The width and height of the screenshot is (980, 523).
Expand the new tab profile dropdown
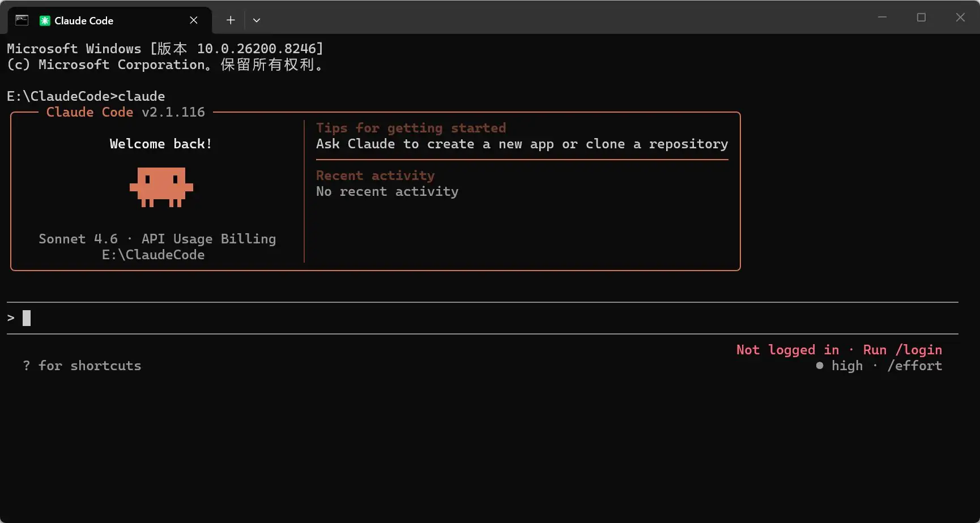tap(257, 20)
